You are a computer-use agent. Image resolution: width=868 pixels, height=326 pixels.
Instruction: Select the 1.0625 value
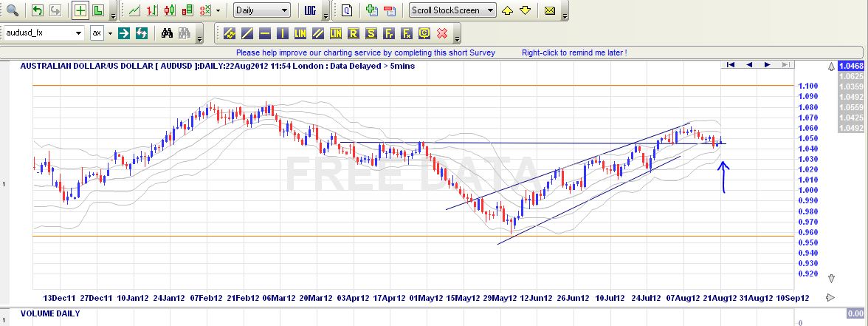click(x=852, y=76)
